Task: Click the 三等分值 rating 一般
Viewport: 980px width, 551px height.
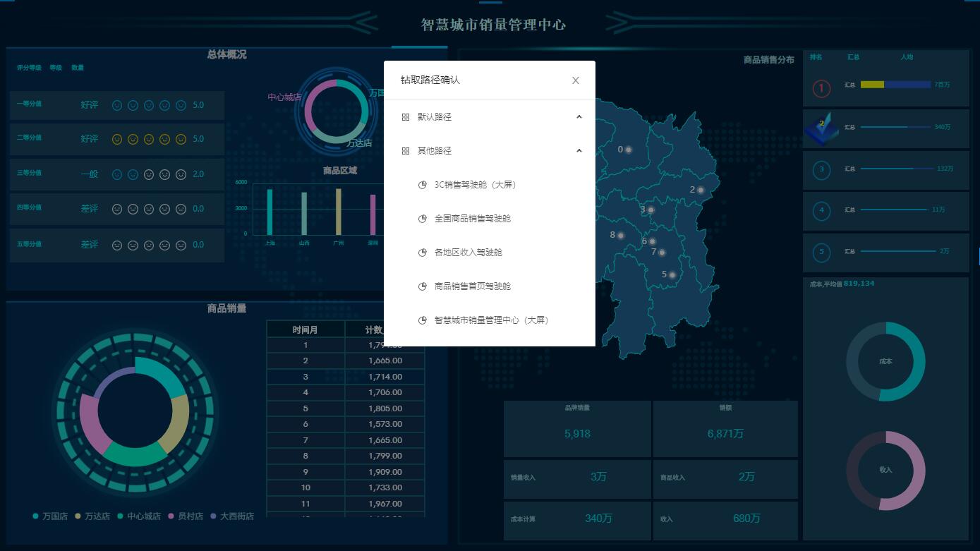Action: (x=90, y=174)
